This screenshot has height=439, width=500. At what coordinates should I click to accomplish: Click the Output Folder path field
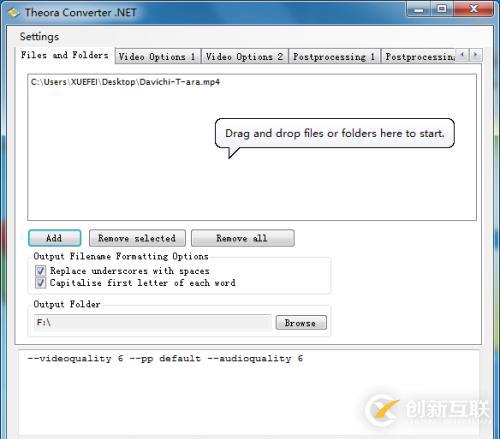152,322
